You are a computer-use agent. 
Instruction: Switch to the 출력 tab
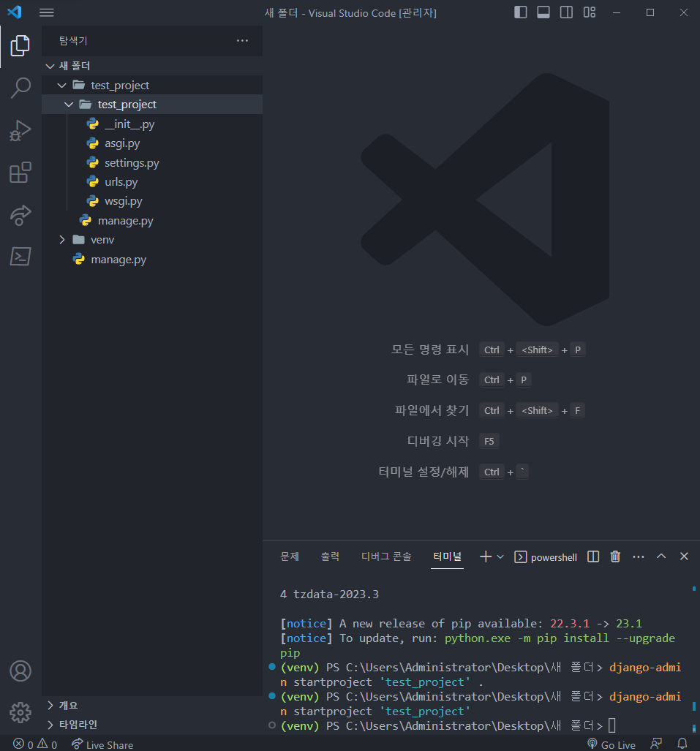tap(330, 556)
